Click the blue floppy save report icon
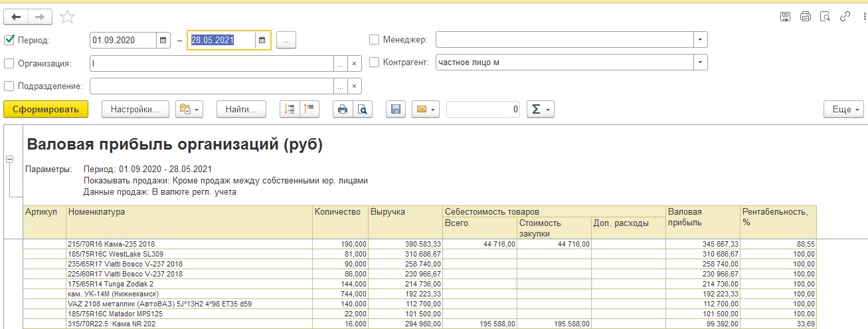This screenshot has width=868, height=329. click(x=396, y=109)
